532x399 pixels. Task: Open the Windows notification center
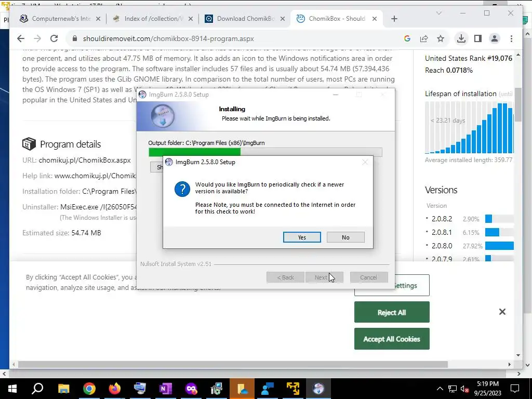[x=515, y=389]
